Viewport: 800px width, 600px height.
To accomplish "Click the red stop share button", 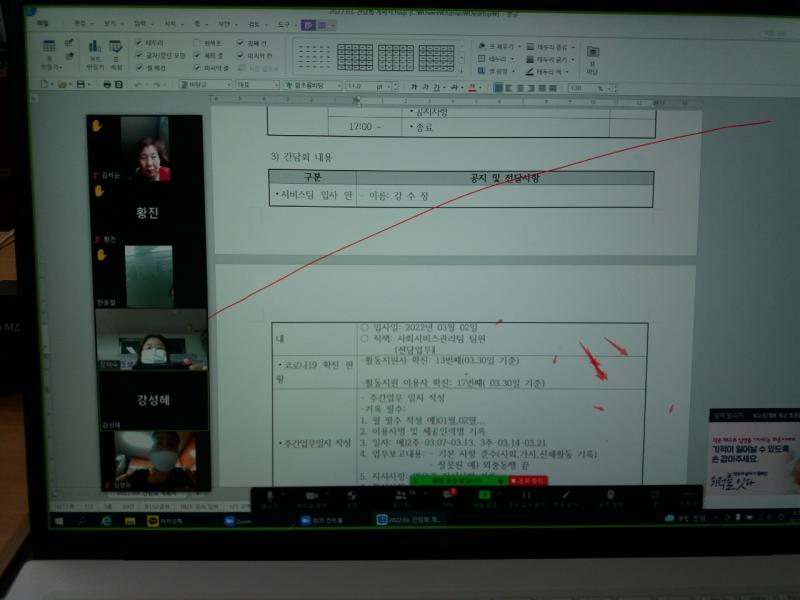I will click(x=528, y=481).
